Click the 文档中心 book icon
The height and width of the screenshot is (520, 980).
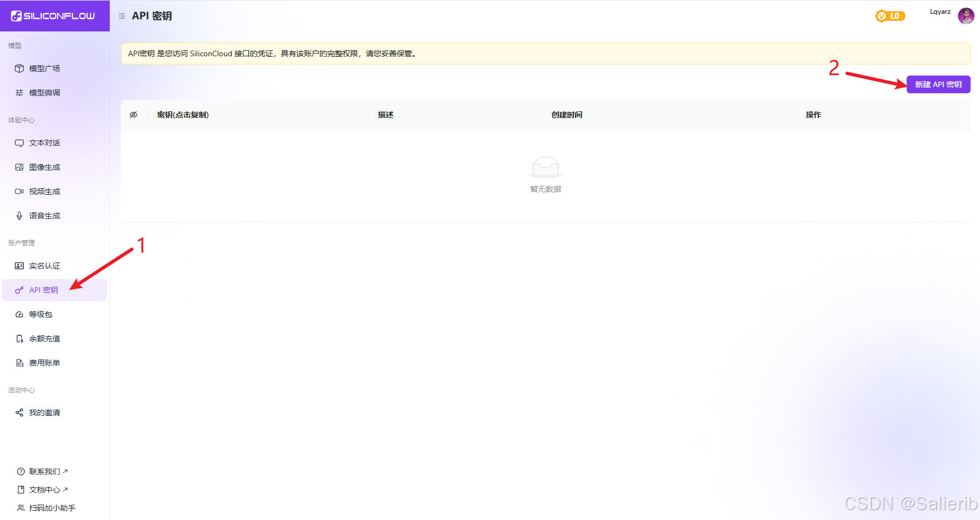click(21, 490)
